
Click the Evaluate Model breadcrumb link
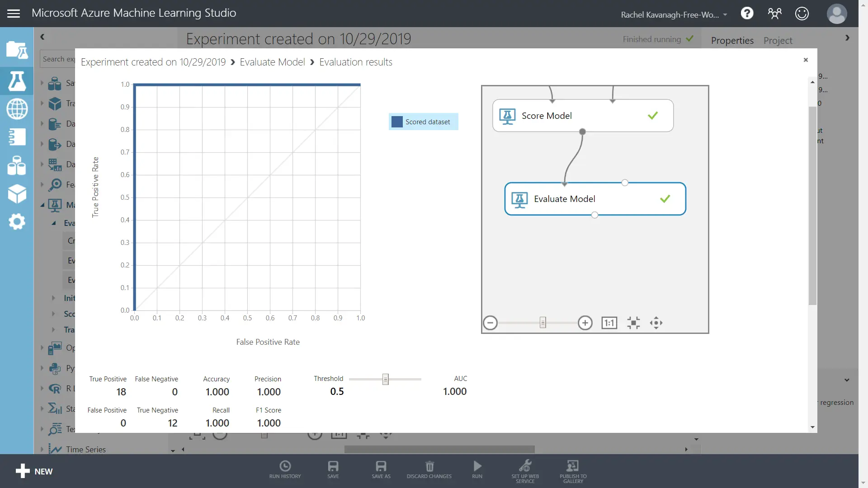coord(272,62)
